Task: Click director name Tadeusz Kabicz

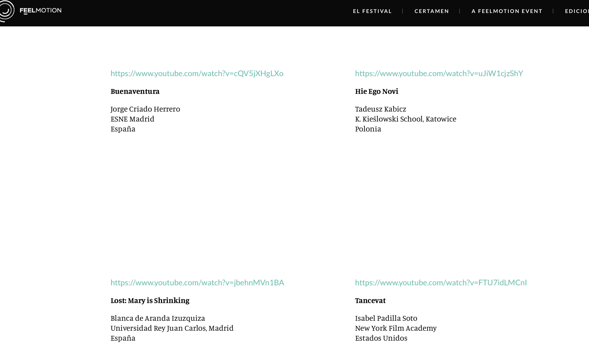Action: coord(380,109)
